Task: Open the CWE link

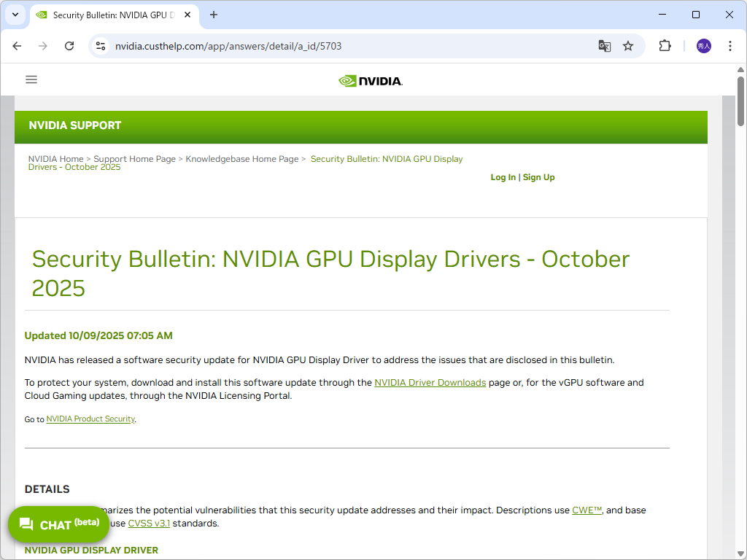Action: (587, 510)
